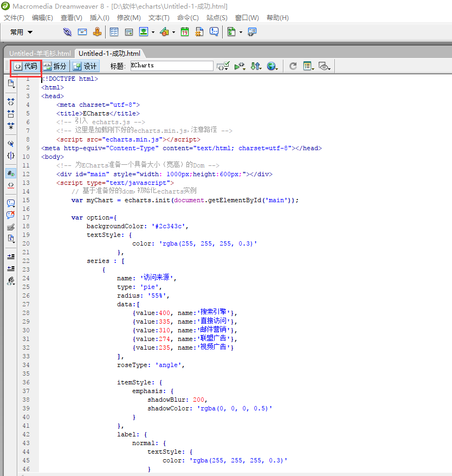
Task: Indent the selected code
Action: 11,257
